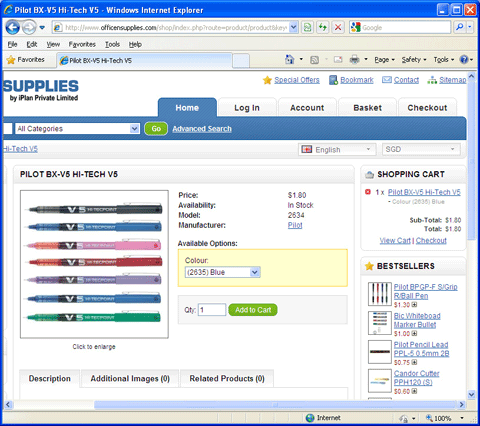Open the File menu
480x426 pixels.
click(x=12, y=44)
